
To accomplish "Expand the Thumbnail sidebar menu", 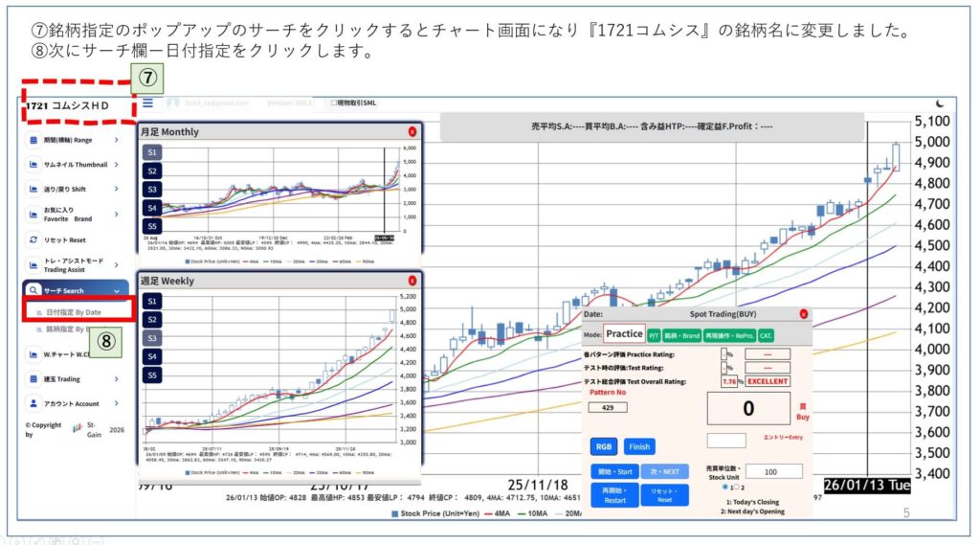I will (117, 165).
